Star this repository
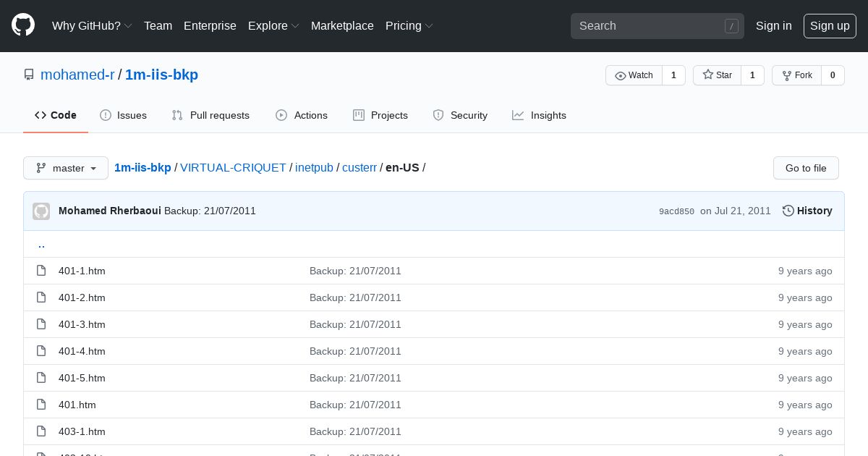This screenshot has width=868, height=456. pyautogui.click(x=717, y=75)
